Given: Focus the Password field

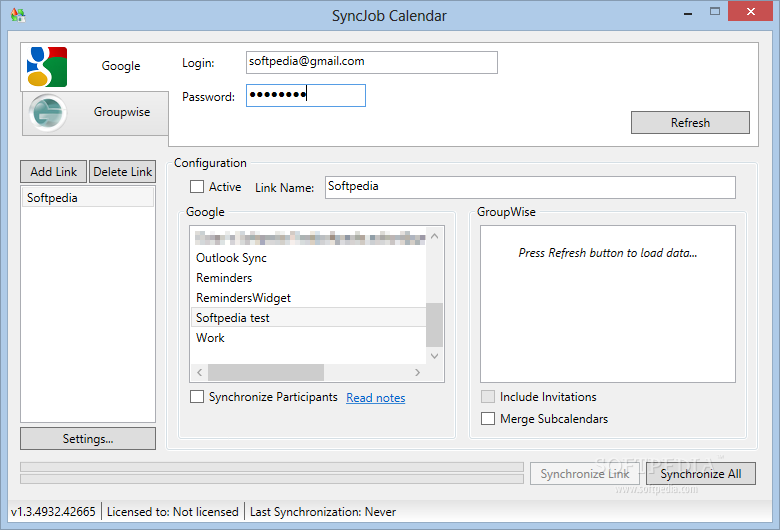Looking at the screenshot, I should click(306, 95).
